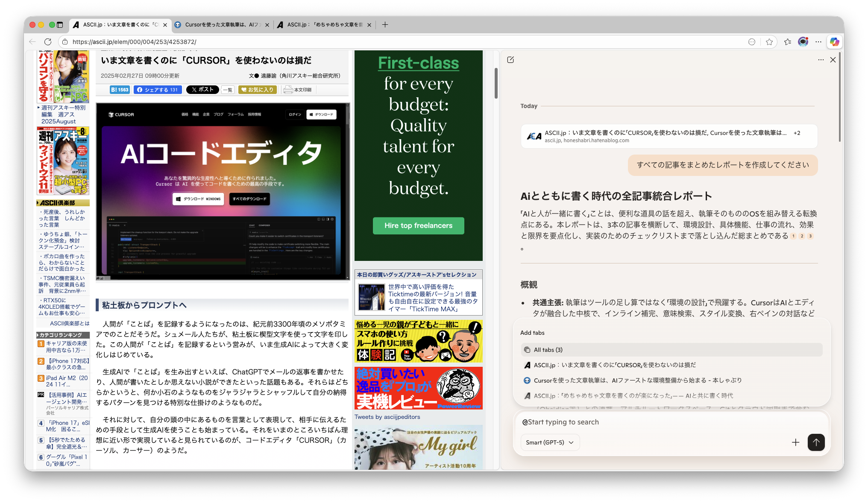Open sidebar more options three dots
868x503 pixels.
821,60
